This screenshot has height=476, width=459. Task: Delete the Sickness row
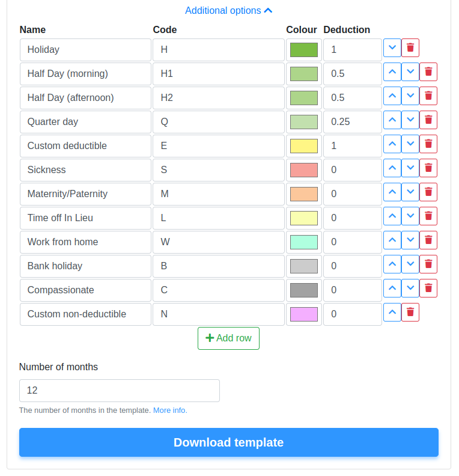[428, 168]
